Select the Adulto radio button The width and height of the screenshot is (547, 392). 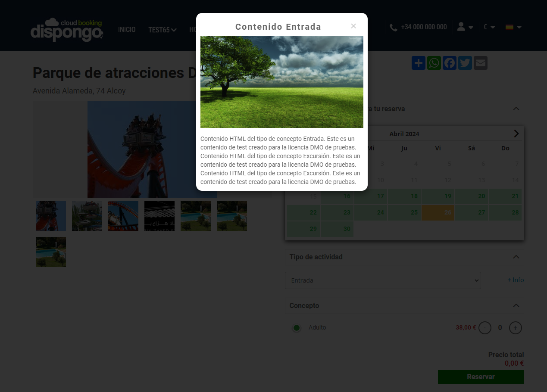297,328
